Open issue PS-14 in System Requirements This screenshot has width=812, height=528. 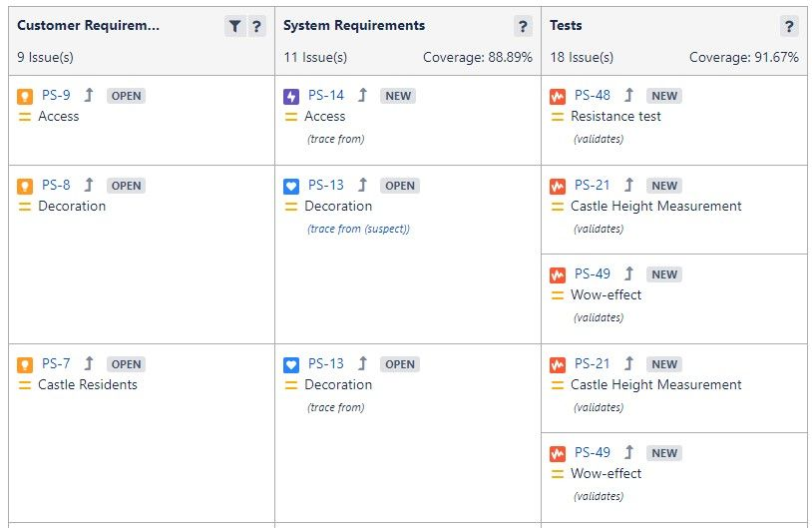[x=326, y=96]
